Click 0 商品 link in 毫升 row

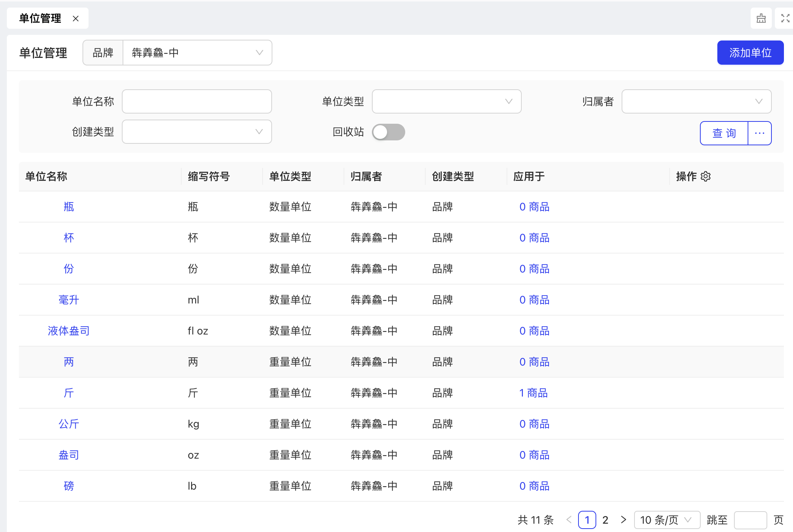534,300
